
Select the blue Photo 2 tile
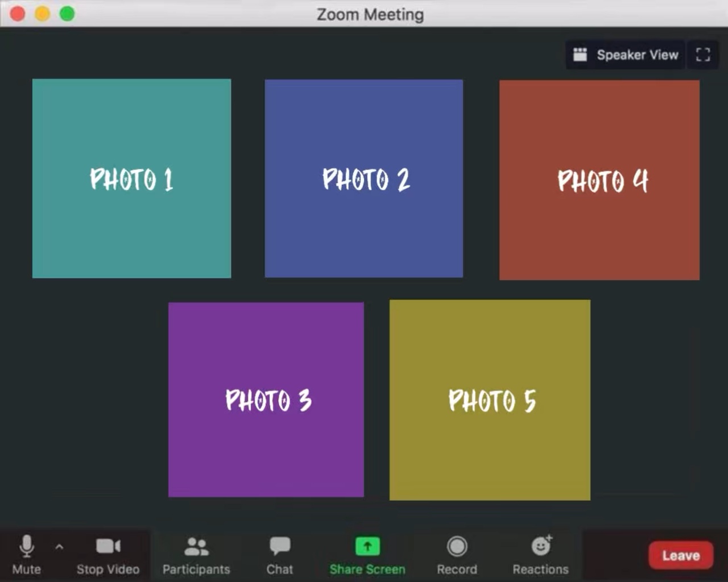click(x=364, y=179)
